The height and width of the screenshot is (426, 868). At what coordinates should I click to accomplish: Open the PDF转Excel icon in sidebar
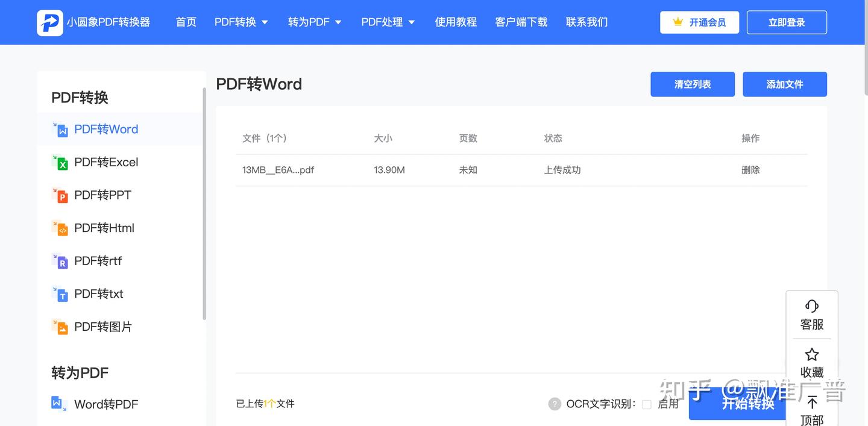(60, 162)
